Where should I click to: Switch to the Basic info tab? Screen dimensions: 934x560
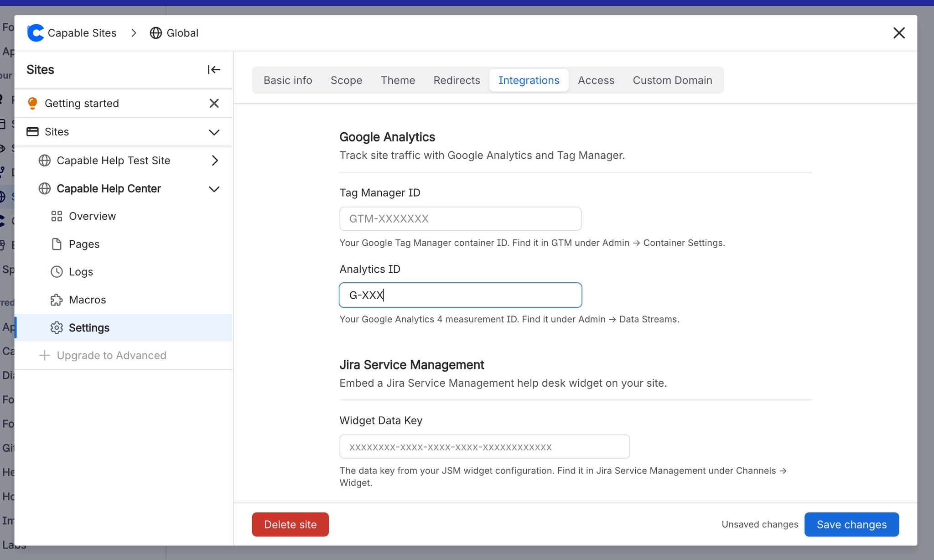(x=288, y=80)
